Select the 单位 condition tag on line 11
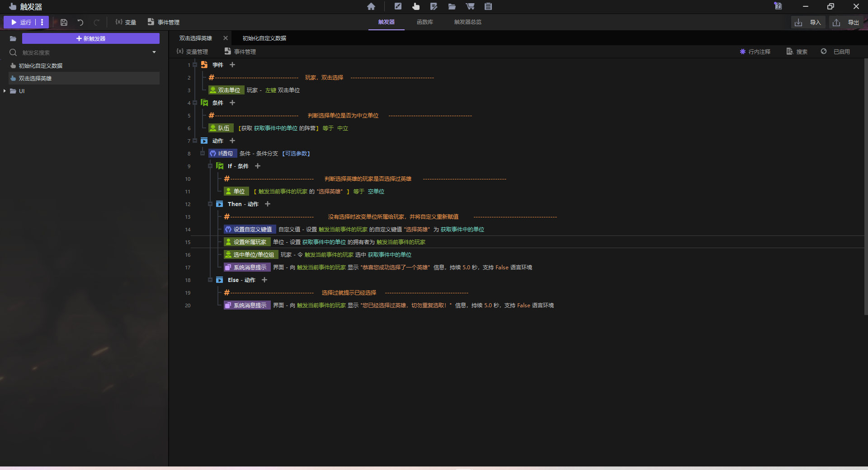The width and height of the screenshot is (868, 470). 236,191
